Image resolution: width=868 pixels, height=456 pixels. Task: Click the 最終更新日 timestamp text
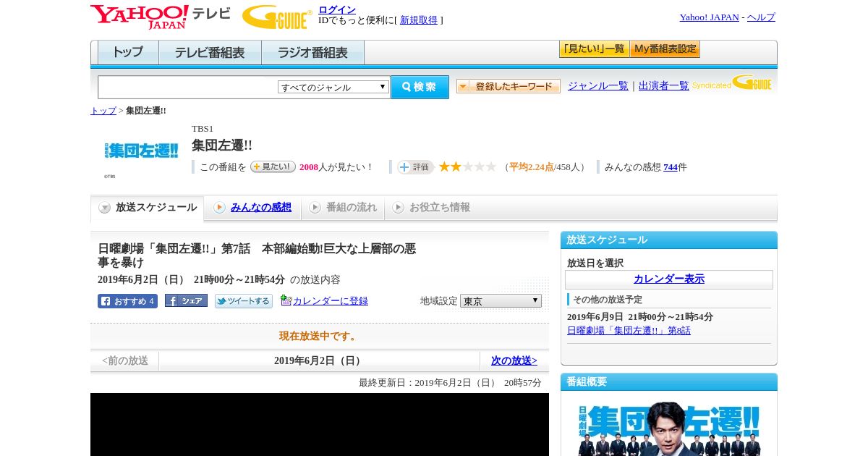click(450, 383)
